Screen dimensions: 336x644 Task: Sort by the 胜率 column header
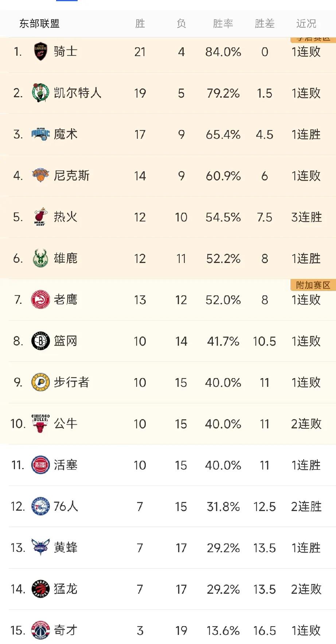click(x=223, y=24)
